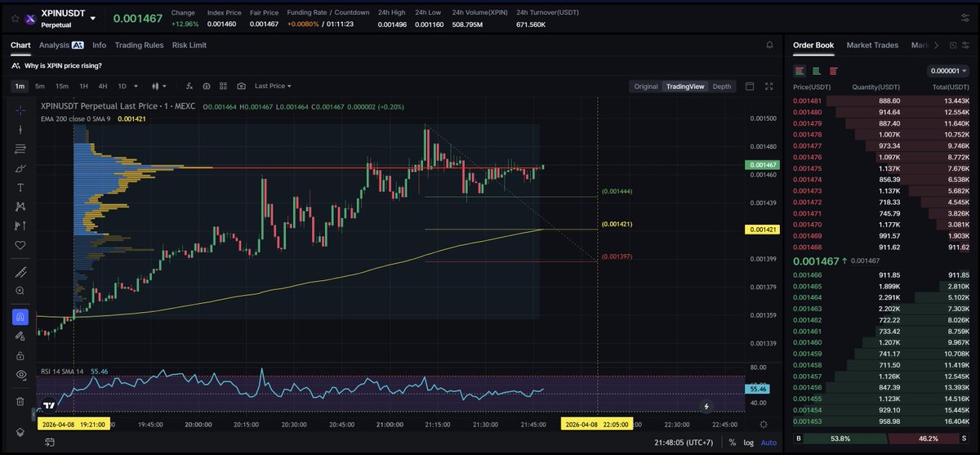Viewport: 980px width, 455px height.
Task: Open the chart patterns tool
Action: pyautogui.click(x=20, y=207)
